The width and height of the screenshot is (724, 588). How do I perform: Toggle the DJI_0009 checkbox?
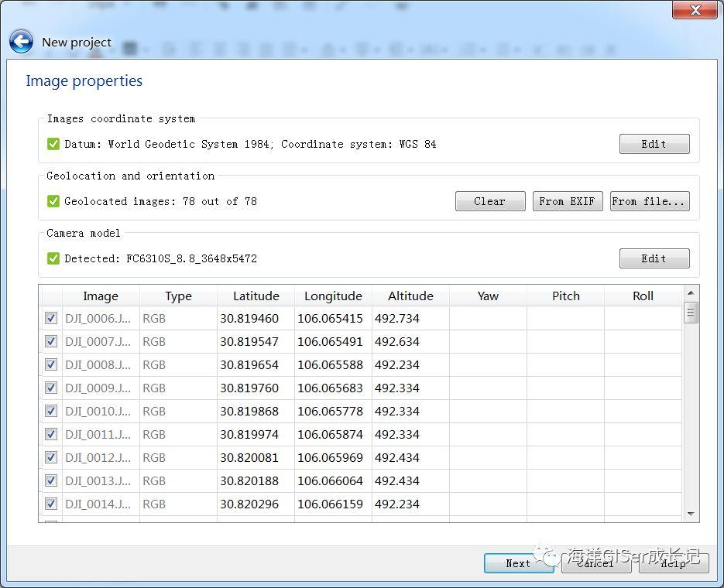coord(51,388)
